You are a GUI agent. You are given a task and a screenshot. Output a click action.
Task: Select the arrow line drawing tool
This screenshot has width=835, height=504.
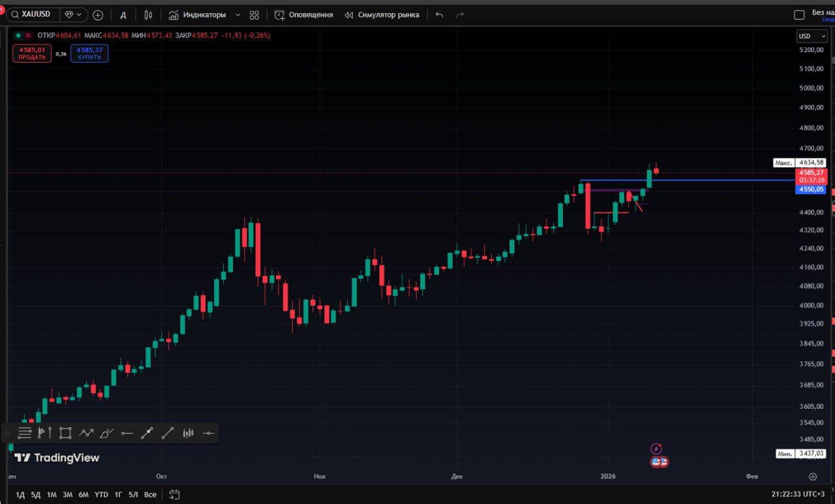click(147, 432)
